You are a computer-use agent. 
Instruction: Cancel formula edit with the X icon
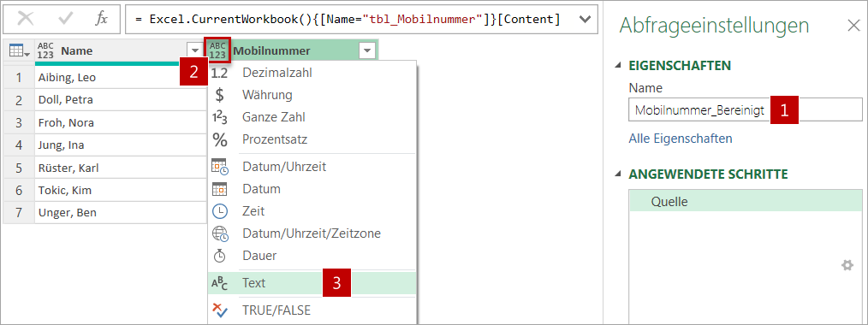(26, 20)
